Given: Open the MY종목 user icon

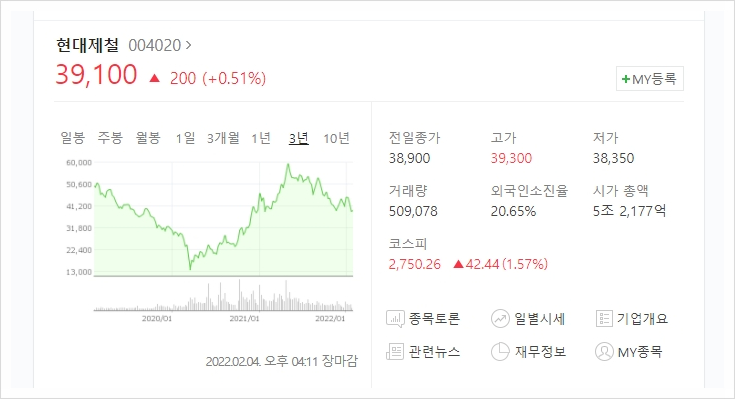Looking at the screenshot, I should (604, 351).
